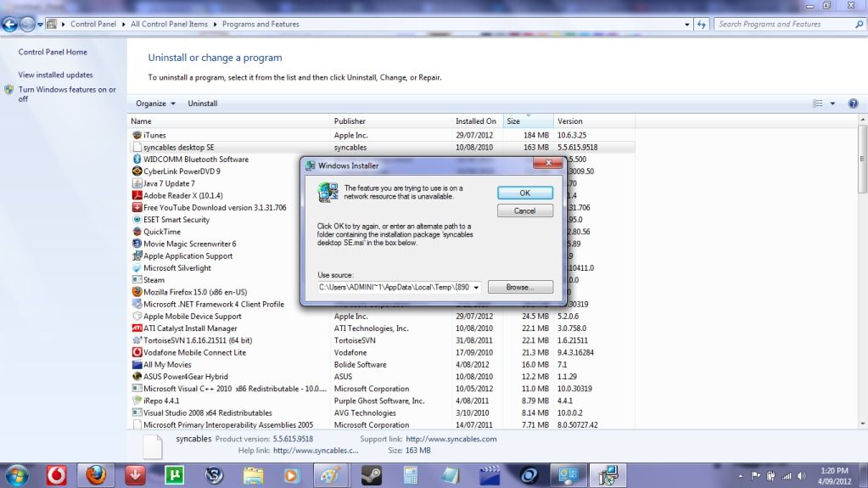
Task: Select the syncables desktop SE row
Action: click(x=382, y=148)
